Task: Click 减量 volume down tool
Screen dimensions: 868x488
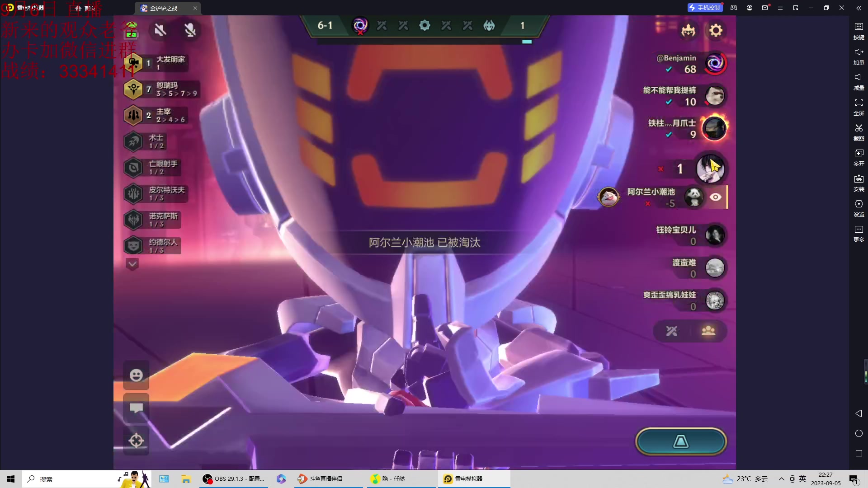Action: (859, 82)
